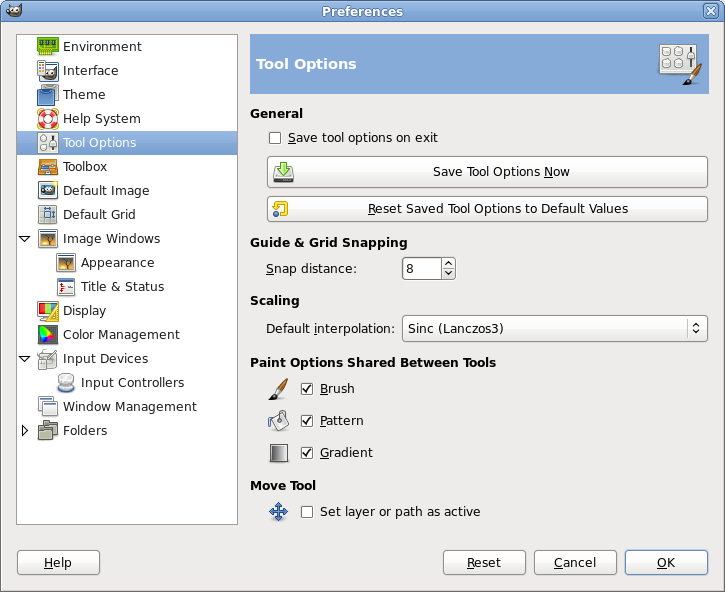Click the Input Devices icon
The height and width of the screenshot is (592, 725).
[x=48, y=359]
